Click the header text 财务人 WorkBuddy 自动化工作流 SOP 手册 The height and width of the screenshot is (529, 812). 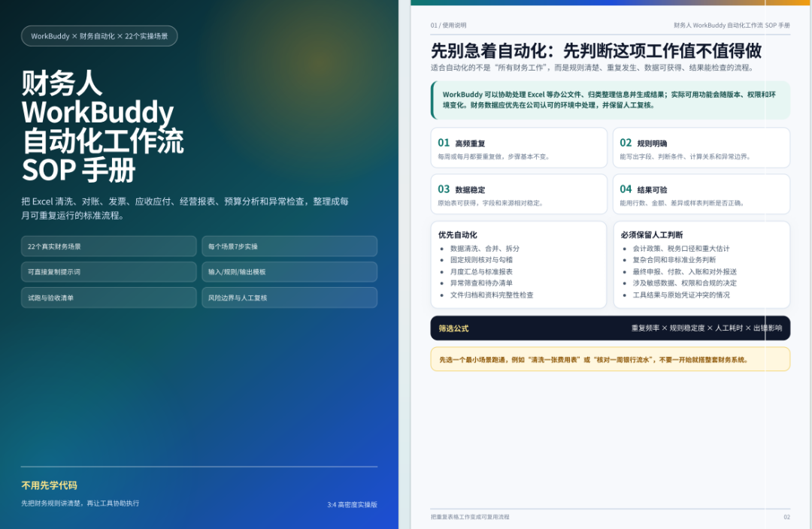(x=732, y=25)
